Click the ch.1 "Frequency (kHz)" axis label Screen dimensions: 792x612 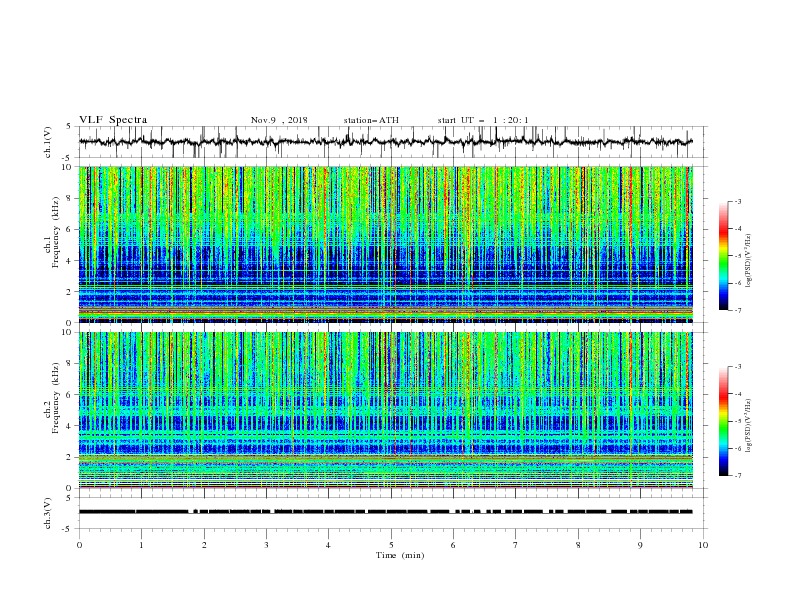coord(55,233)
